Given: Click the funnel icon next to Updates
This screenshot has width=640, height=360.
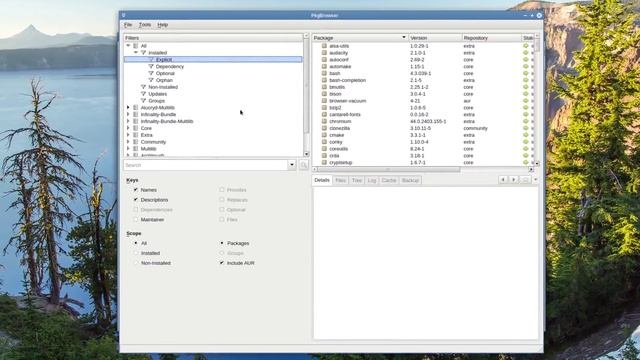Looking at the screenshot, I should click(x=143, y=94).
